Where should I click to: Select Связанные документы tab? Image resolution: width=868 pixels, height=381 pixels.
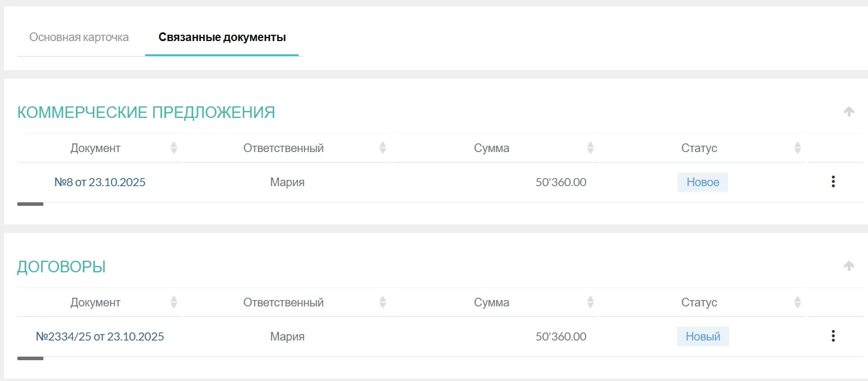point(222,38)
